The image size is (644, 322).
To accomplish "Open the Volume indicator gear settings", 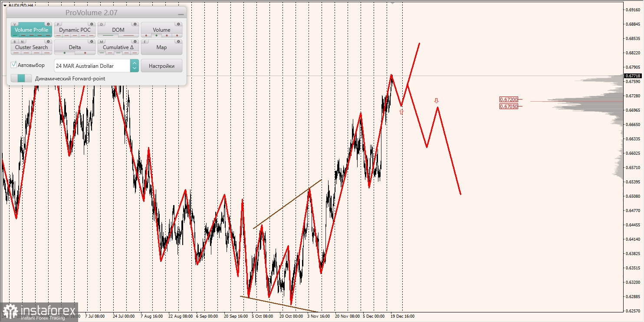I will (x=178, y=24).
